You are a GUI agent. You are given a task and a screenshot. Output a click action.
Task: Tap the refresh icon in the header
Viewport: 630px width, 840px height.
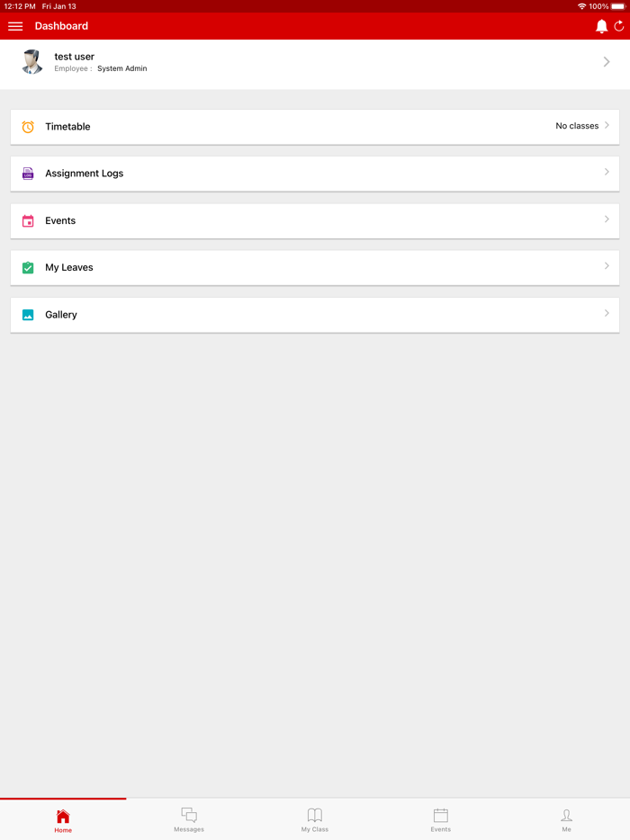[618, 26]
